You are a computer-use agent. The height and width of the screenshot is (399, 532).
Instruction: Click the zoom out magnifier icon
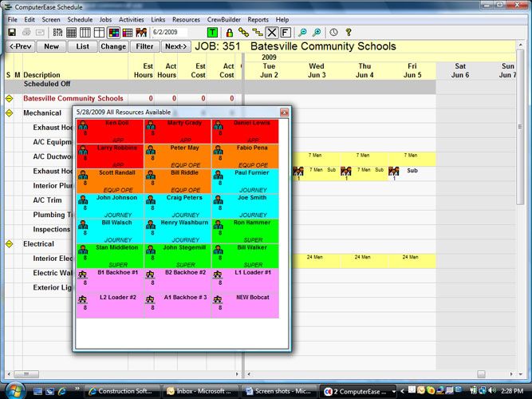(x=302, y=32)
